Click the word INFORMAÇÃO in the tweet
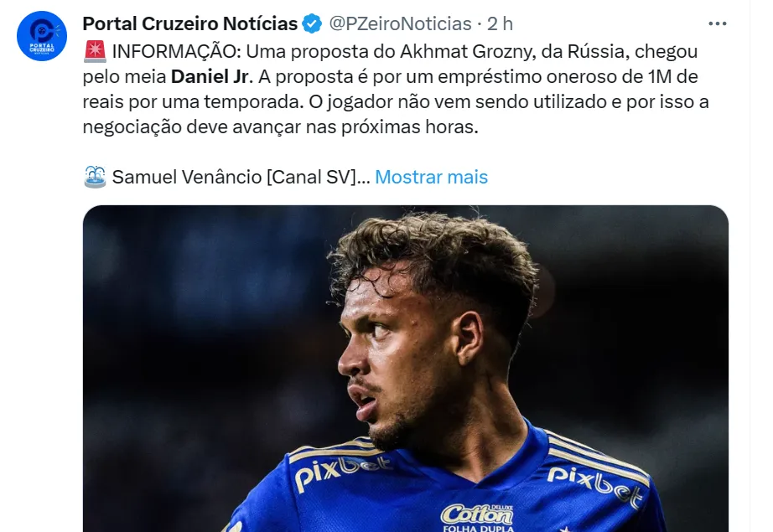 click(176, 52)
